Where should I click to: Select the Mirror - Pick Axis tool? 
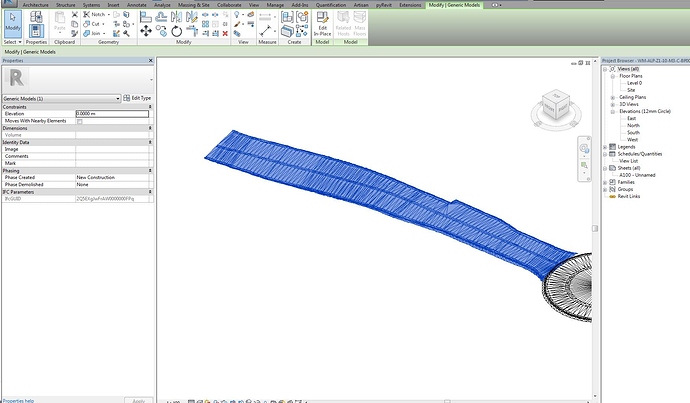coord(176,17)
